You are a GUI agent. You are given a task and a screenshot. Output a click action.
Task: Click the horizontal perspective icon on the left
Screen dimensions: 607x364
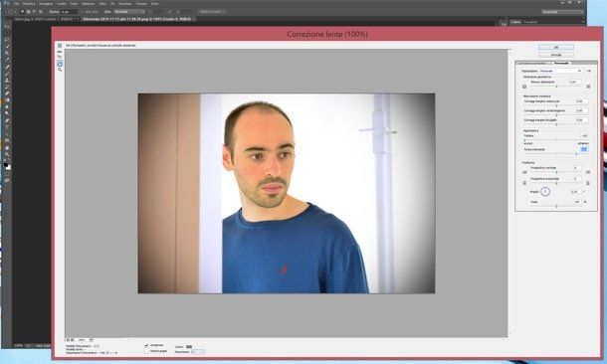click(524, 183)
